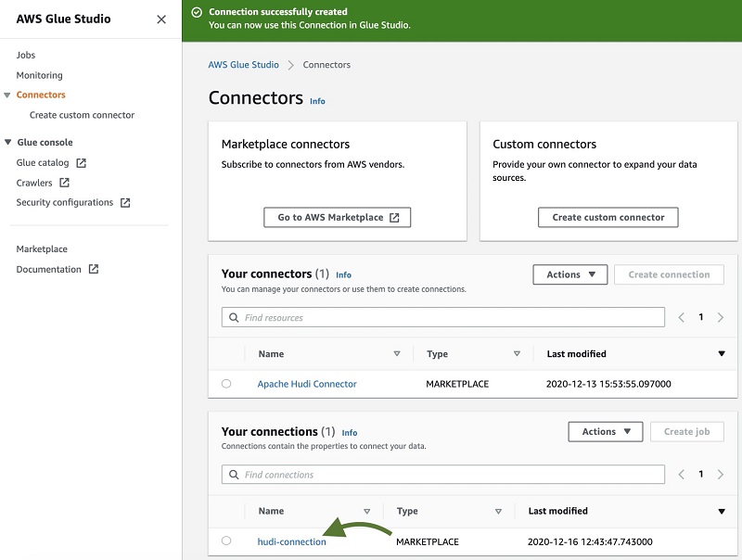Click MARKETPLACE type in Apache Hudi Connector row
The height and width of the screenshot is (560, 742).
pyautogui.click(x=457, y=384)
